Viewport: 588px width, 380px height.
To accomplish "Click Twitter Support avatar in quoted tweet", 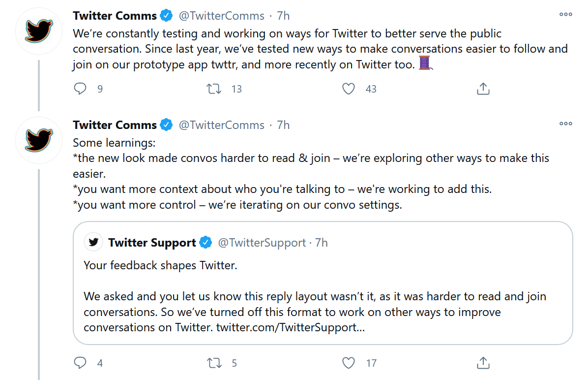I will pos(93,242).
